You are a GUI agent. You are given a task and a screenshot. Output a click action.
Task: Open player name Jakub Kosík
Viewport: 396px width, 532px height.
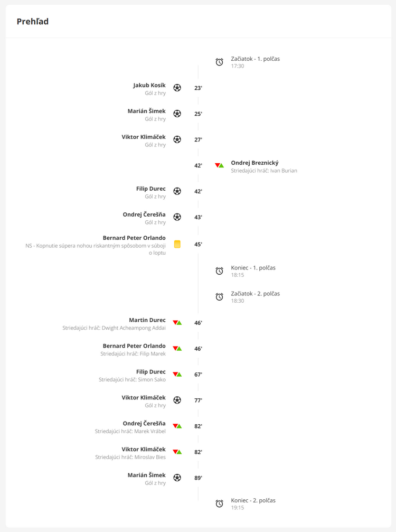tap(149, 85)
